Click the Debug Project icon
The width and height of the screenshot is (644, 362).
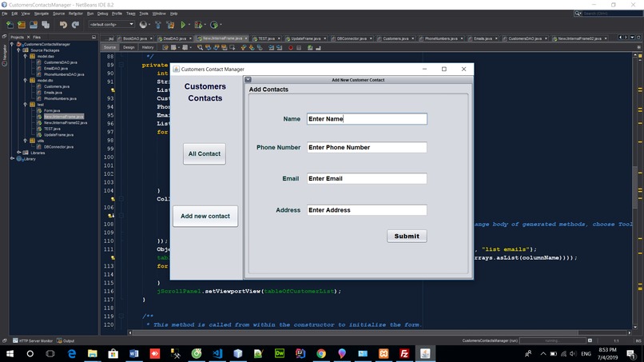coord(198,25)
